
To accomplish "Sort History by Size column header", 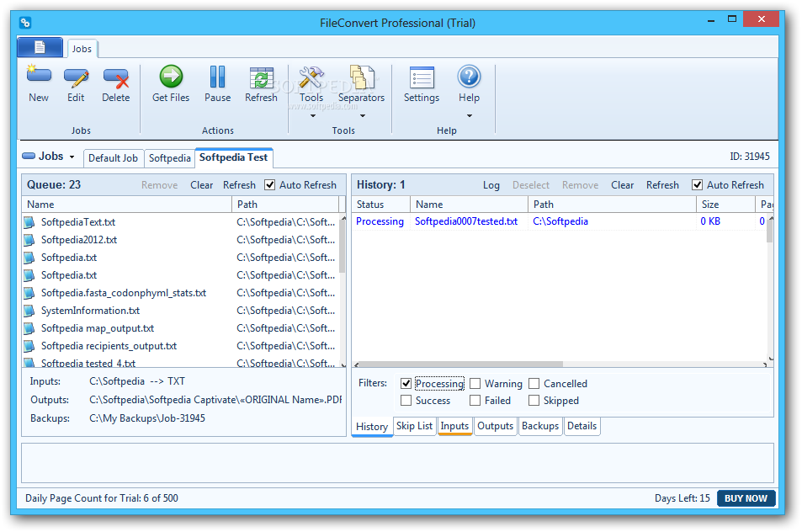I will point(725,204).
